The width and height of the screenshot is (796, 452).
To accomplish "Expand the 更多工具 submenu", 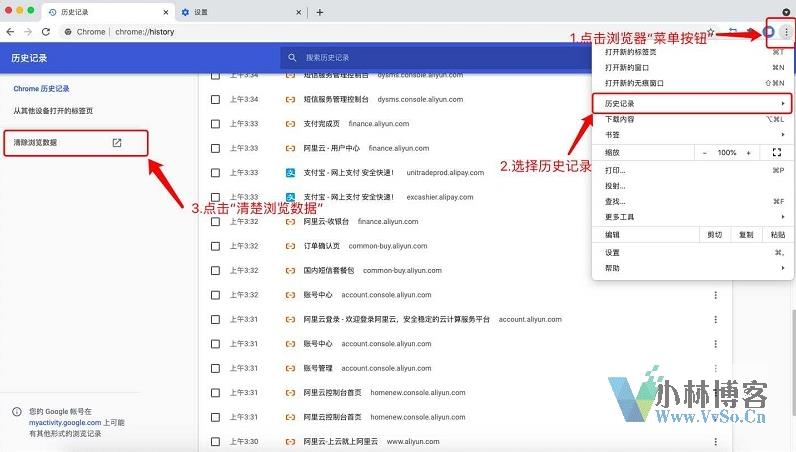I will tap(693, 217).
